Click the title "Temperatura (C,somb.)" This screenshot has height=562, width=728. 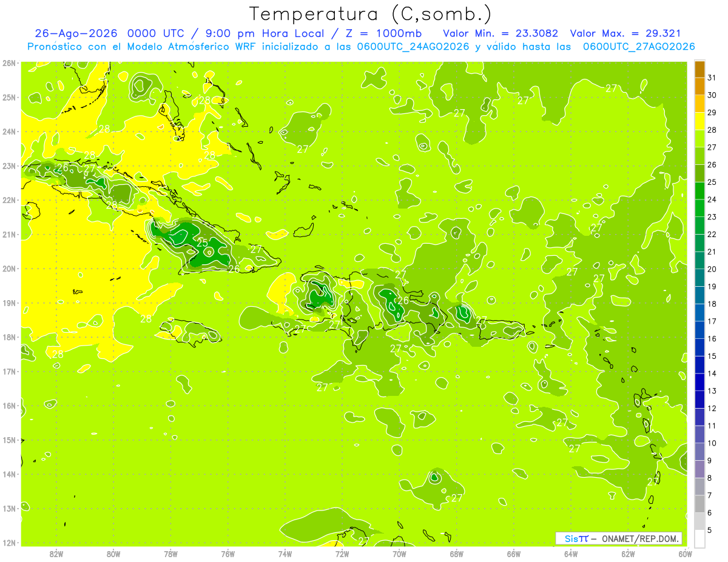coord(370,13)
